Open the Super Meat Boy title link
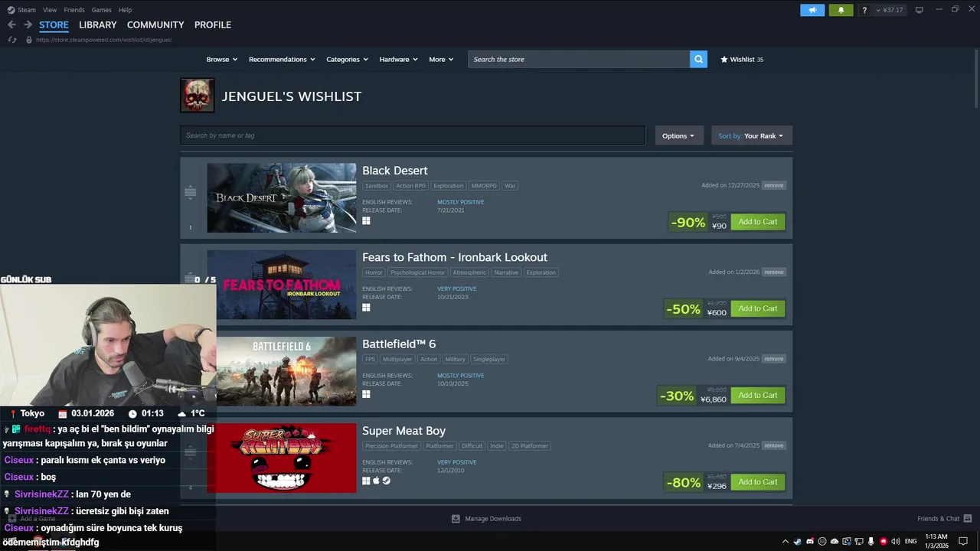This screenshot has height=551, width=980. click(x=403, y=431)
